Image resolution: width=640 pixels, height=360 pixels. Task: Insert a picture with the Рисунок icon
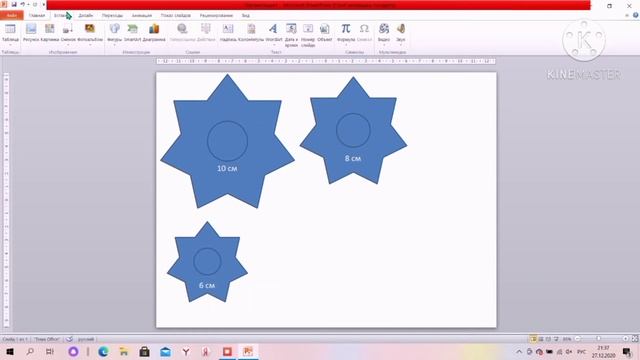tap(31, 29)
